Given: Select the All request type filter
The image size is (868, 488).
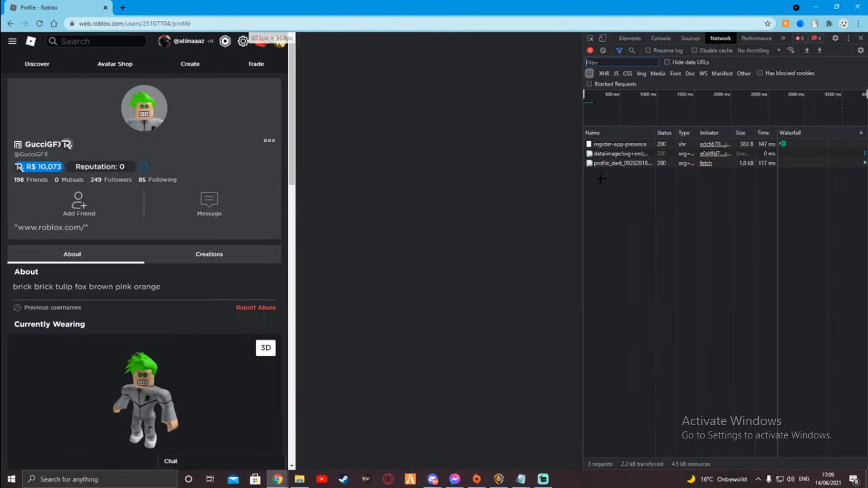Looking at the screenshot, I should pyautogui.click(x=589, y=73).
